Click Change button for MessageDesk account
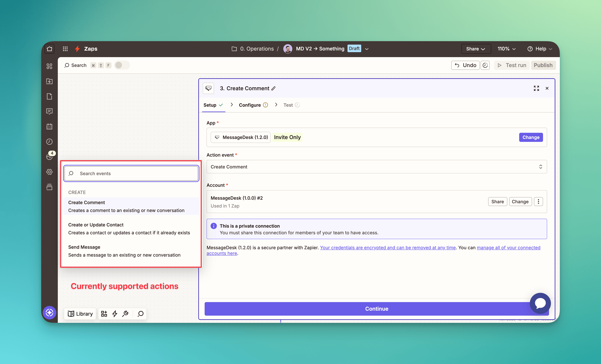Screen dimensions: 601x364 pos(520,202)
